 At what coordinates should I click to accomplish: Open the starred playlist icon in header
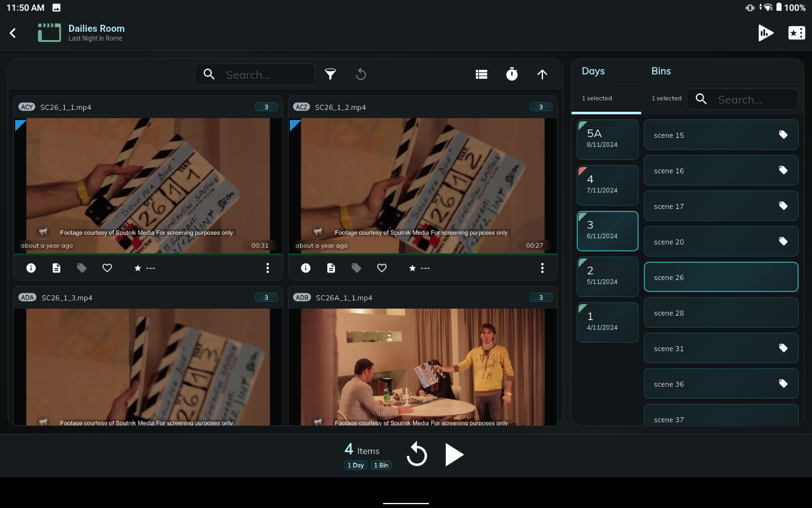(x=796, y=33)
